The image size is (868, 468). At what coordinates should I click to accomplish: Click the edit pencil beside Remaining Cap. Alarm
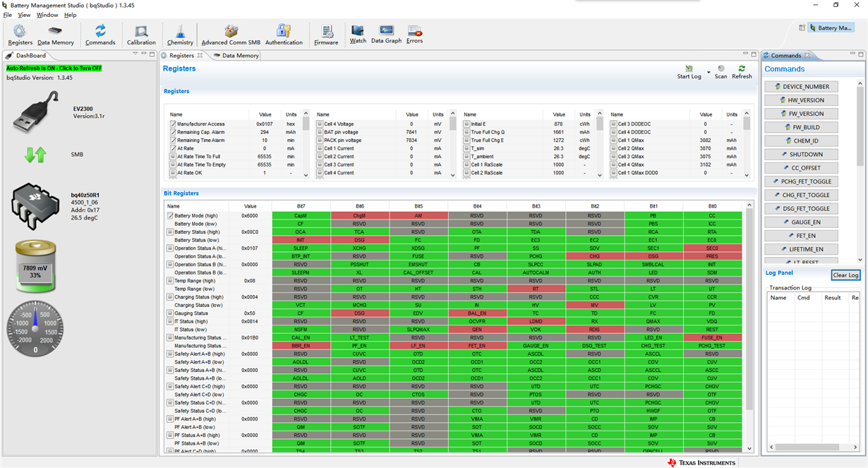click(173, 132)
